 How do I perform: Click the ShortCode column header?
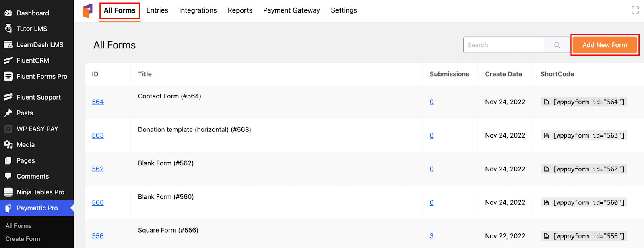pos(557,74)
